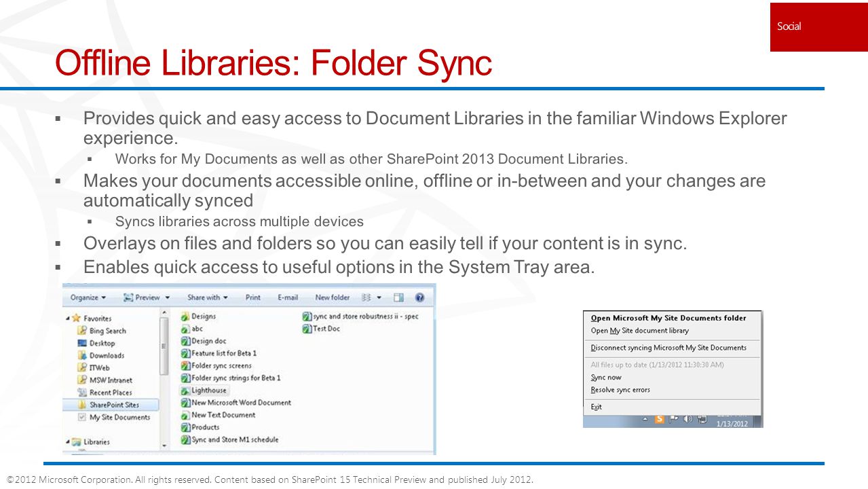Viewport: 868px width, 489px height.
Task: Select the Products file icon
Action: coord(185,427)
